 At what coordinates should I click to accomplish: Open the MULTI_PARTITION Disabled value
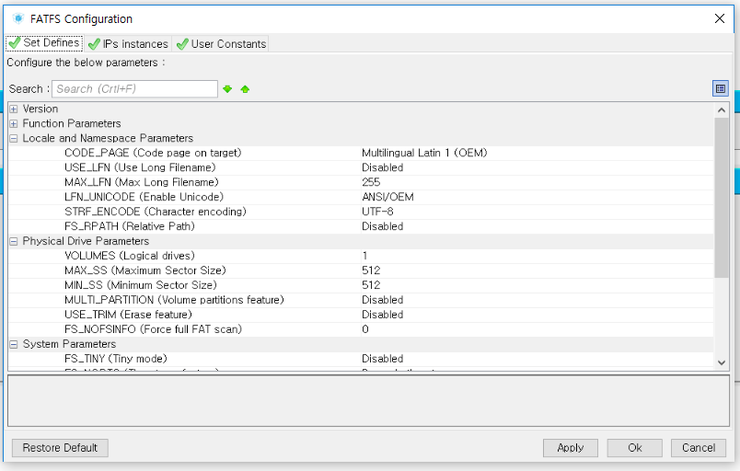[x=382, y=300]
